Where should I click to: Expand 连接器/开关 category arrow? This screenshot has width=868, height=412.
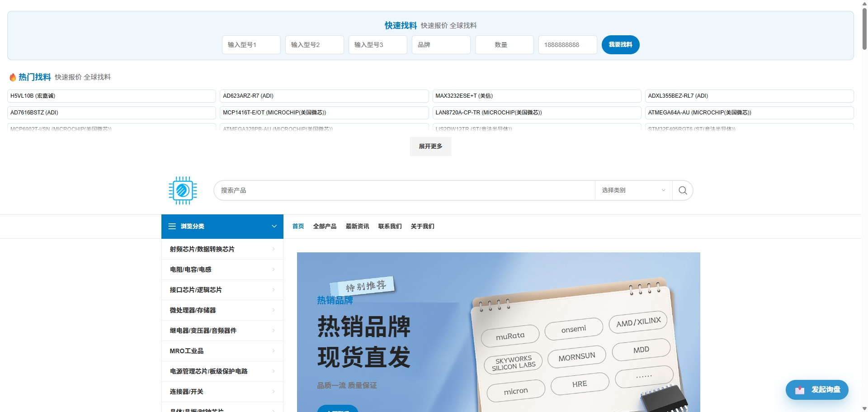click(x=274, y=392)
